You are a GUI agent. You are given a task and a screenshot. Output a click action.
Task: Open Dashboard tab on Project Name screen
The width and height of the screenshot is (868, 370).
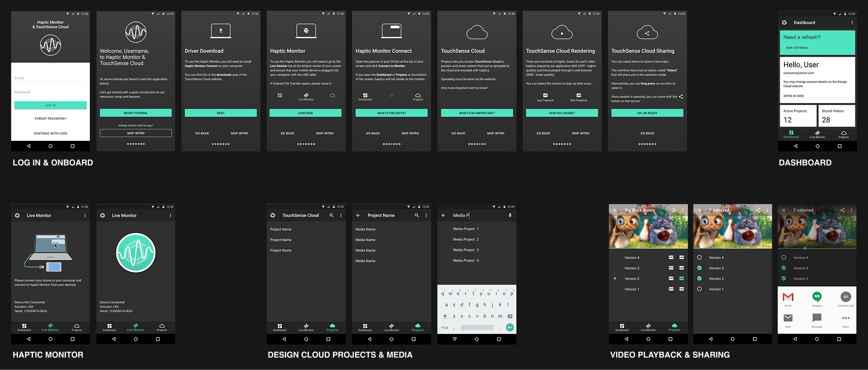(365, 327)
